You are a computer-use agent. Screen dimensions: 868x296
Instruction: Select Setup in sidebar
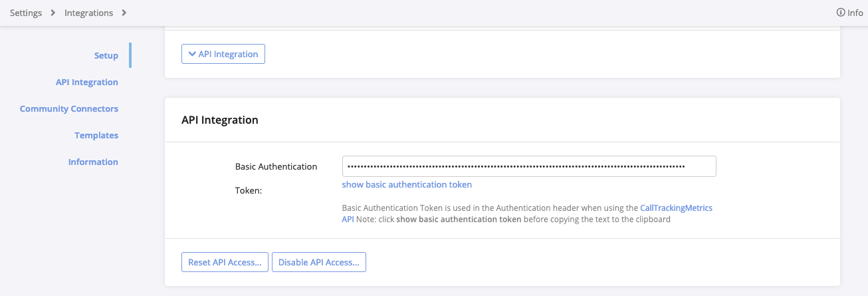pos(106,56)
